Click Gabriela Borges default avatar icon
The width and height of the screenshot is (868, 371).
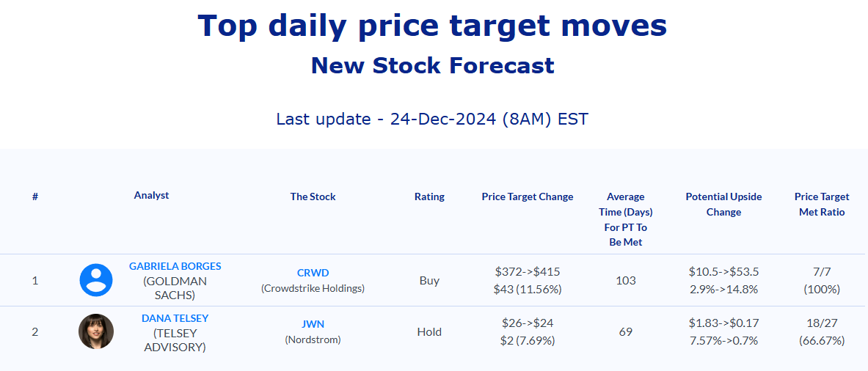96,280
